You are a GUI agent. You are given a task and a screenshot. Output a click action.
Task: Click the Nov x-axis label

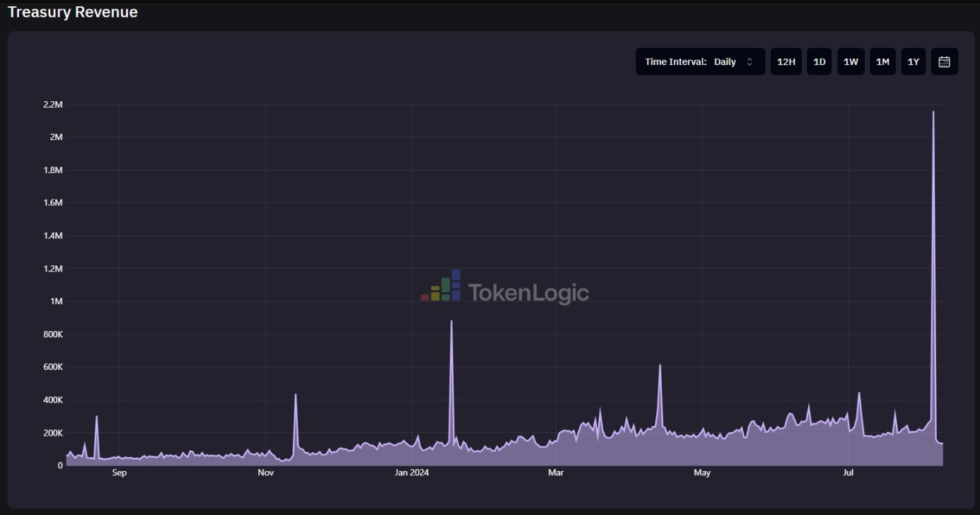pyautogui.click(x=265, y=473)
